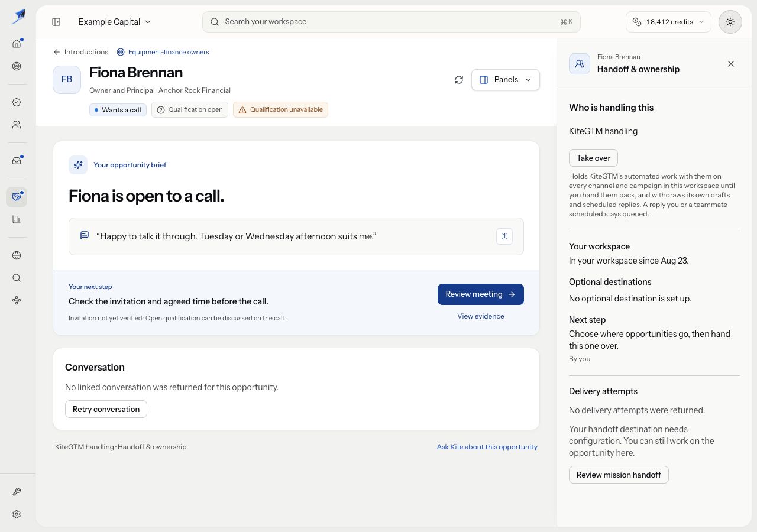Click the Review meeting button
Screen dimensions: 757x532
click(x=481, y=294)
